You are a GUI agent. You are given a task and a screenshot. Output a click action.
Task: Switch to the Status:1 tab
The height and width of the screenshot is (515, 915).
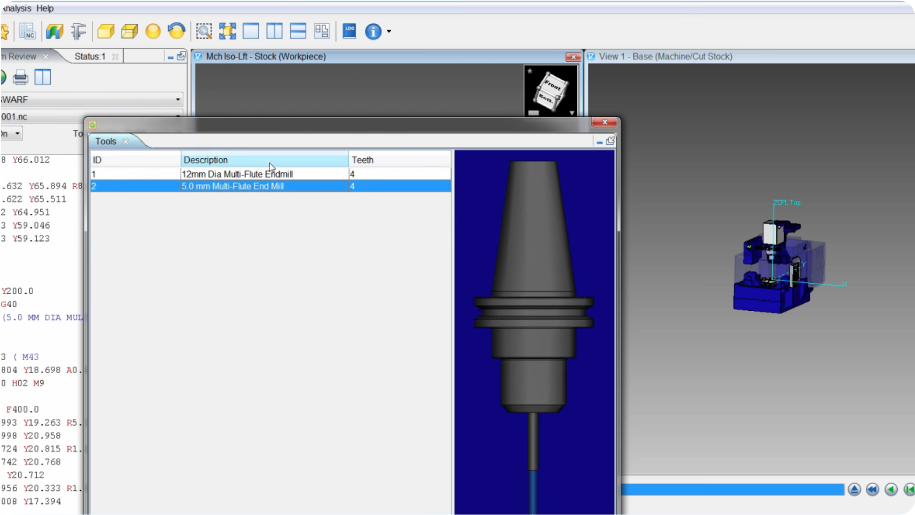pos(90,56)
